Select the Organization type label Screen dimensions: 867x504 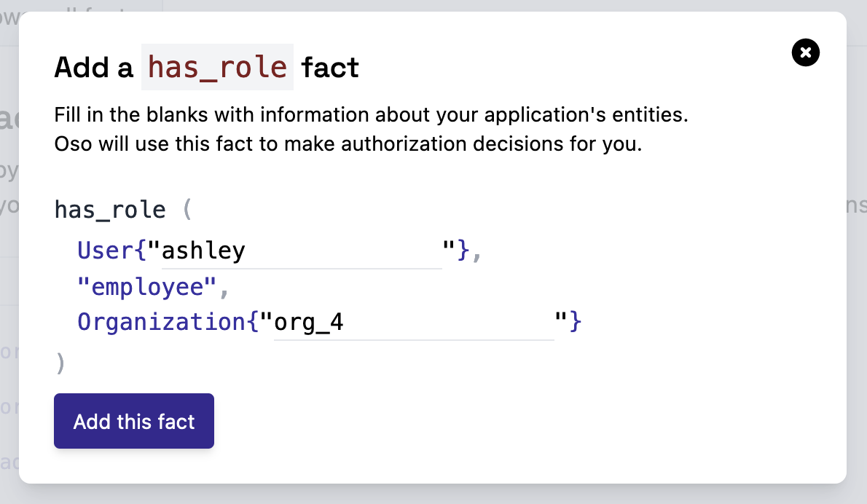pyautogui.click(x=162, y=323)
